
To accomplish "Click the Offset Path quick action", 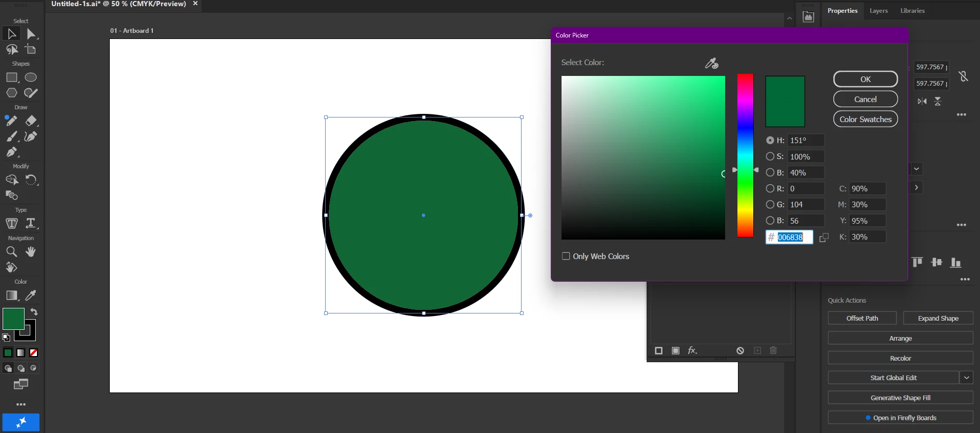I will (862, 318).
